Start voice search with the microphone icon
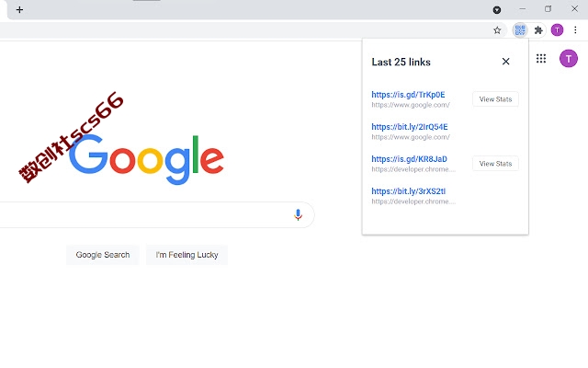The height and width of the screenshot is (368, 588). 298,214
